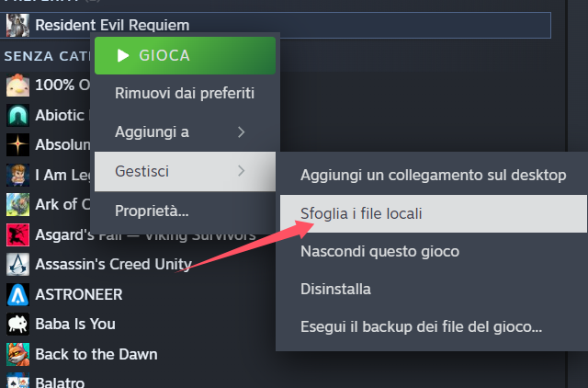The image size is (588, 388).
Task: Click the Abiotic game arch icon
Action: pyautogui.click(x=17, y=115)
